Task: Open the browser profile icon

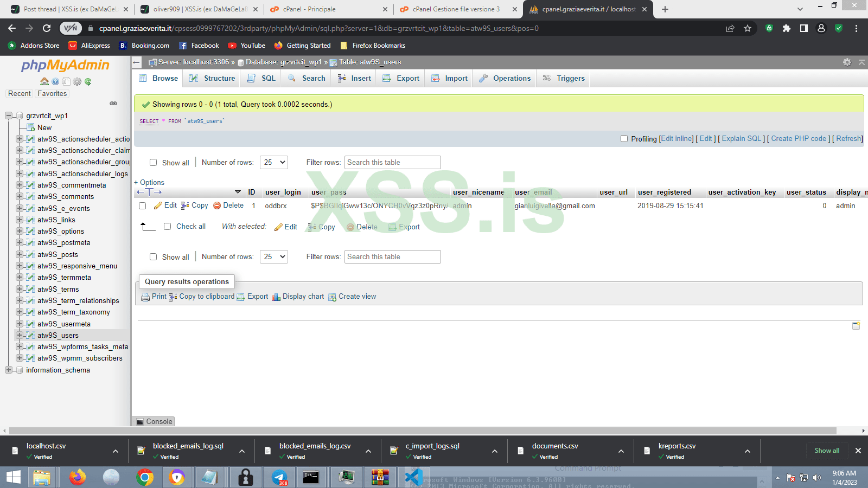Action: click(x=821, y=28)
